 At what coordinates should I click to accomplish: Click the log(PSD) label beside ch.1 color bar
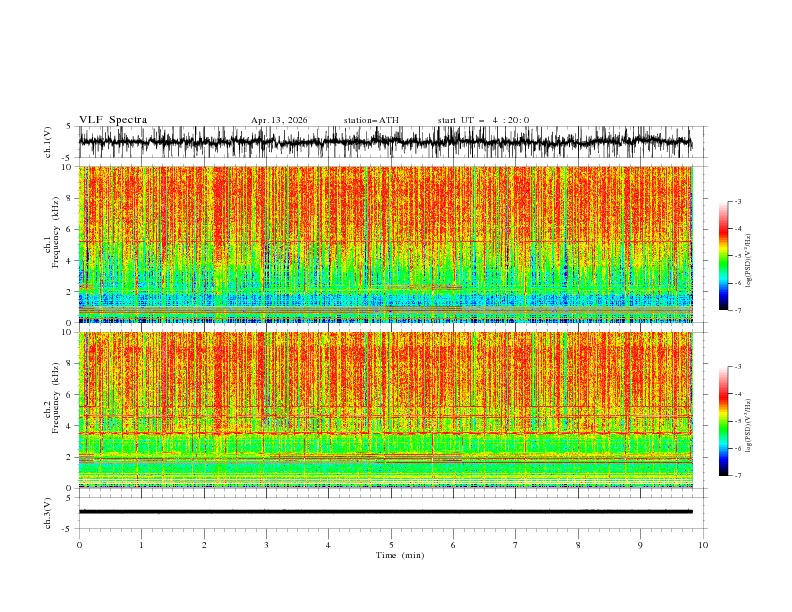click(x=749, y=261)
